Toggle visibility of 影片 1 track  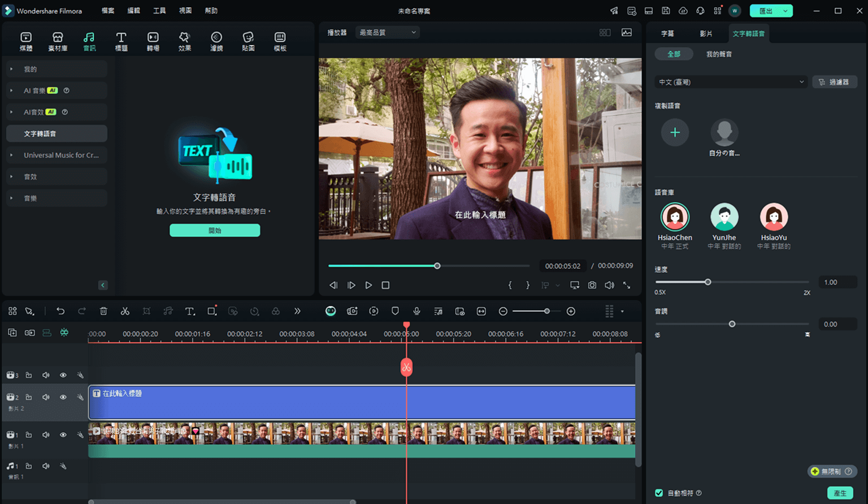click(x=63, y=435)
